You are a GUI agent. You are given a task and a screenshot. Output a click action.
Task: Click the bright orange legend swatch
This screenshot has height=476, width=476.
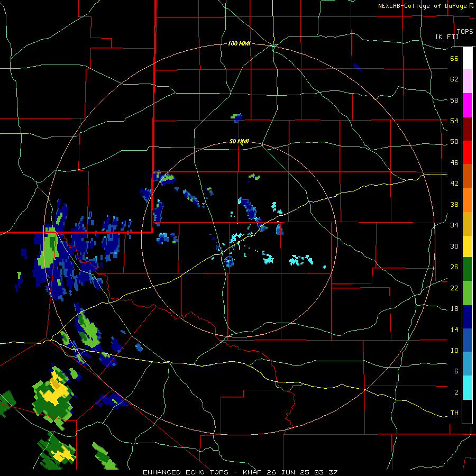point(467,200)
